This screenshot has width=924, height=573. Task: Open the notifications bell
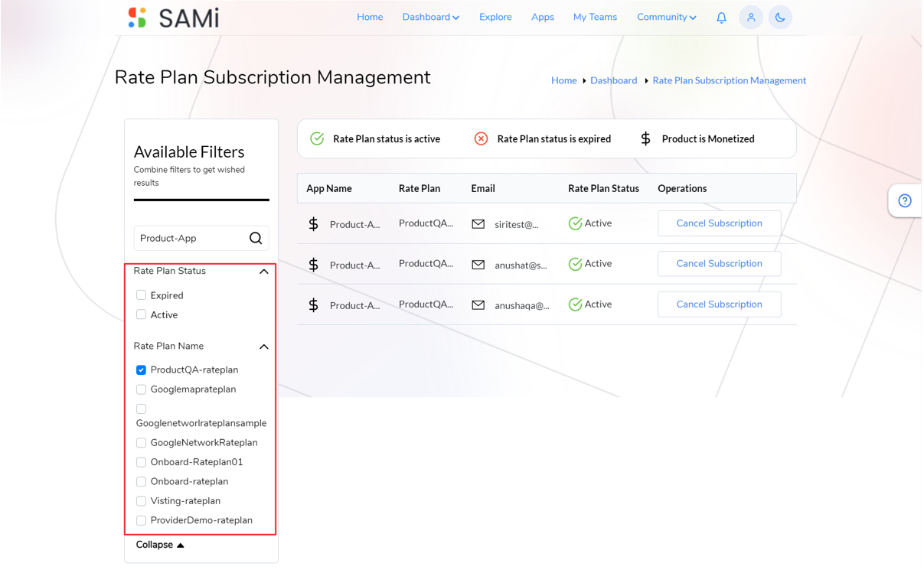(721, 18)
